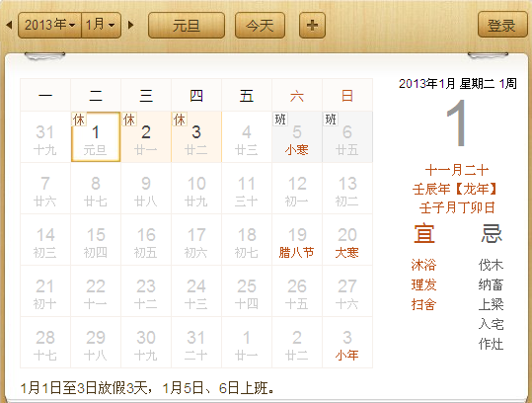
Task: Select date 12 初一
Action: 297,189
